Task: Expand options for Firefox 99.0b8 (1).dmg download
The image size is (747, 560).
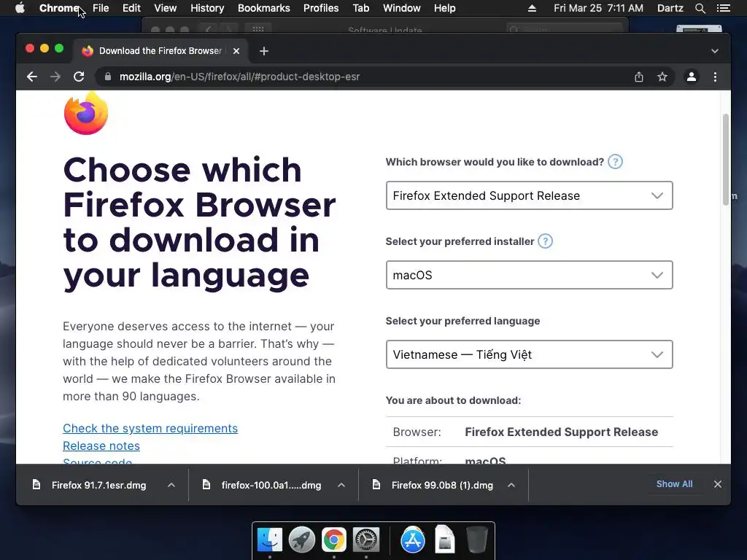Action: point(511,485)
